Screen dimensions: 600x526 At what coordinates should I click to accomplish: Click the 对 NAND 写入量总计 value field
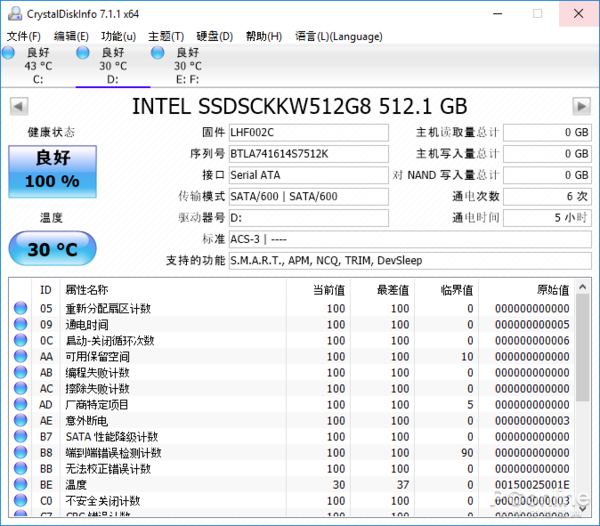pyautogui.click(x=547, y=175)
